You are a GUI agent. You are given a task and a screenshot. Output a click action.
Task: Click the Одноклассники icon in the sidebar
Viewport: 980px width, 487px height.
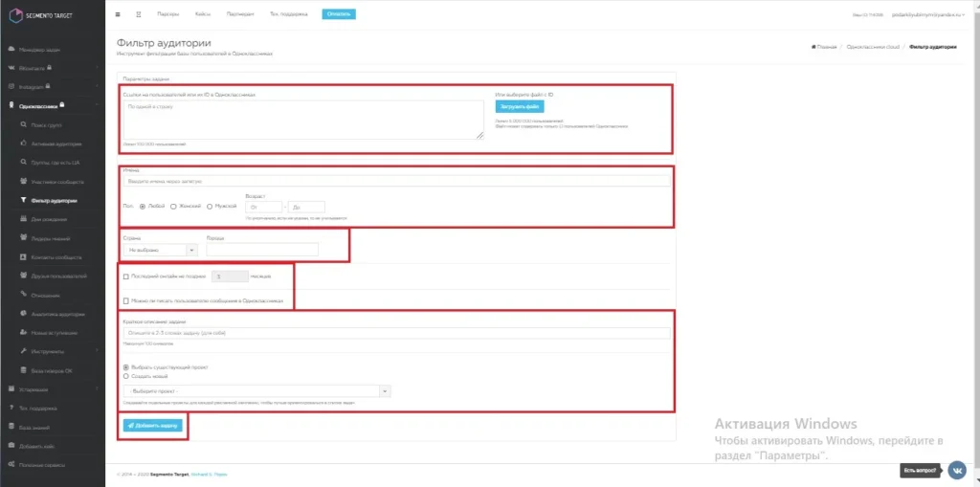pyautogui.click(x=11, y=105)
